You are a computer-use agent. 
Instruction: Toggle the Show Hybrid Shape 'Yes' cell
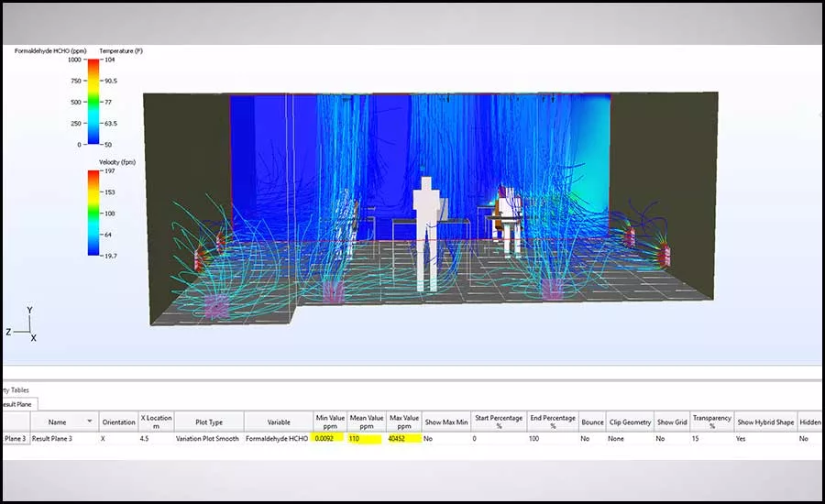765,438
